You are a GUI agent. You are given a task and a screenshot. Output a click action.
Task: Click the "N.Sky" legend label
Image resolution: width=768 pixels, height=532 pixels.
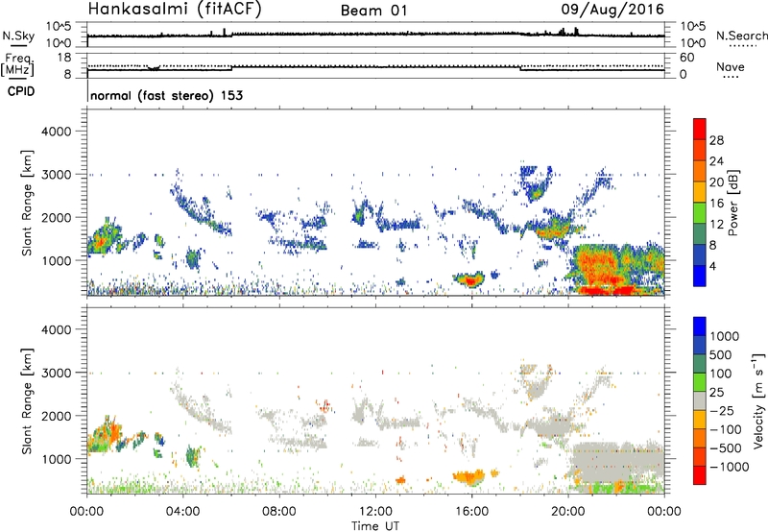(18, 36)
